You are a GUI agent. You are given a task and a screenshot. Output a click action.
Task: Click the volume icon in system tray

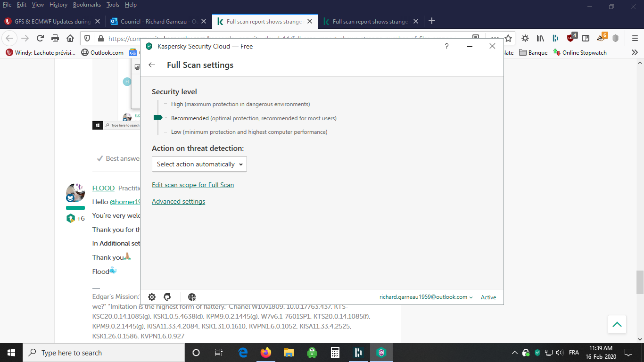560,353
